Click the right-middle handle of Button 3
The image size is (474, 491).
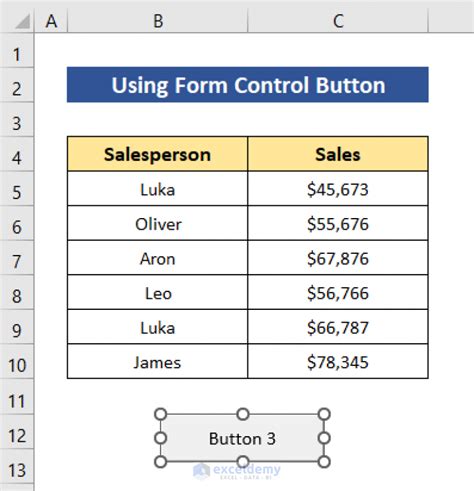click(x=324, y=438)
